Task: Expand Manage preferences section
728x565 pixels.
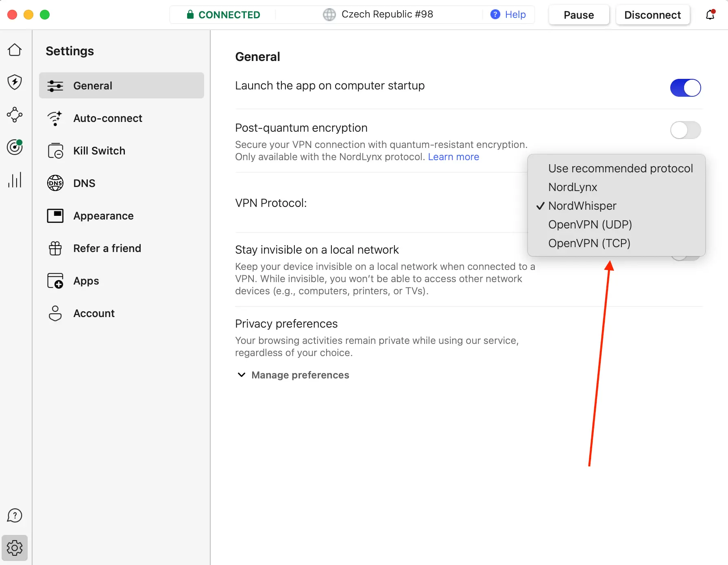Action: (x=293, y=375)
